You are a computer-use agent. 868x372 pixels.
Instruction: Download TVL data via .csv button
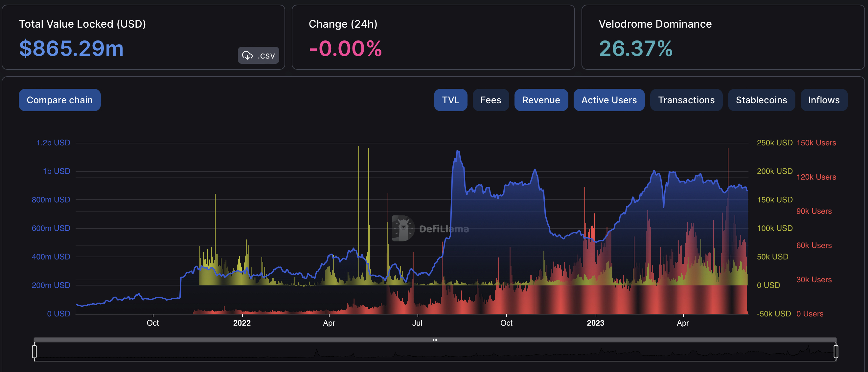point(259,55)
